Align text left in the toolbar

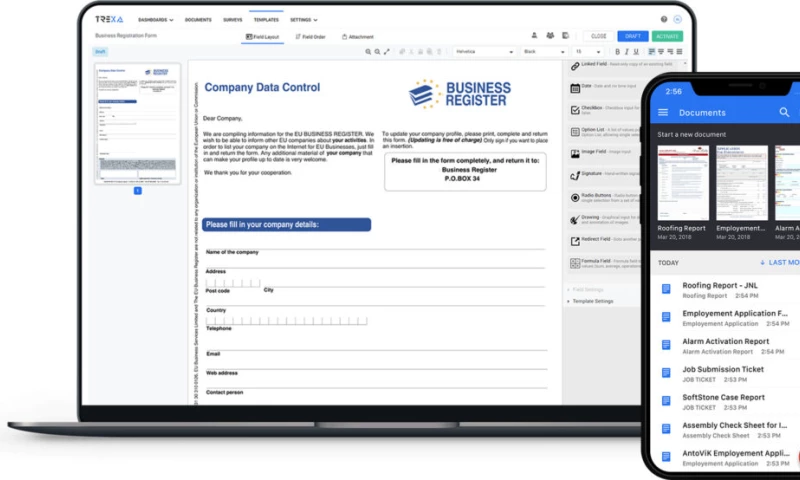[x=652, y=52]
